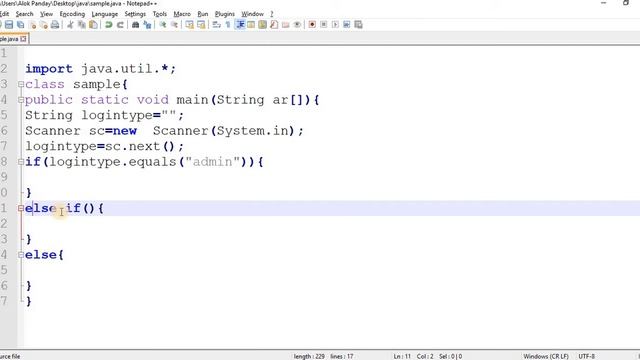Click the Print toolbar icon
This screenshot has height=360, width=640.
(55, 25)
